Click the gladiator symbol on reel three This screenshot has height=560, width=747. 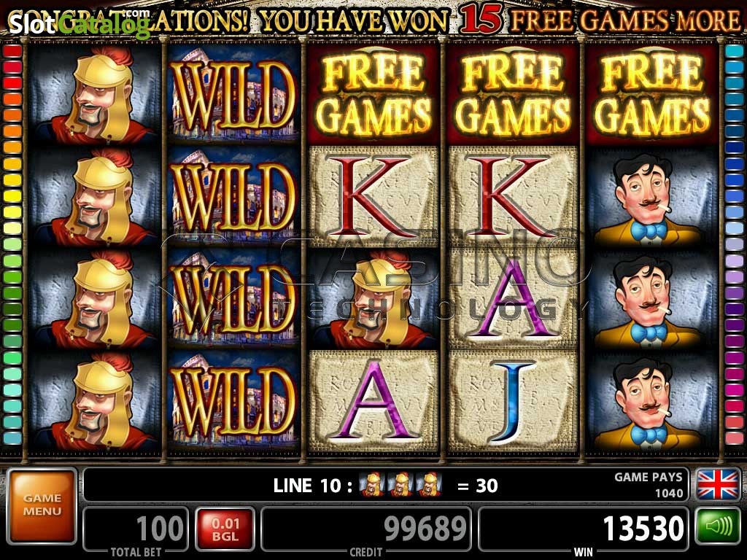click(373, 298)
